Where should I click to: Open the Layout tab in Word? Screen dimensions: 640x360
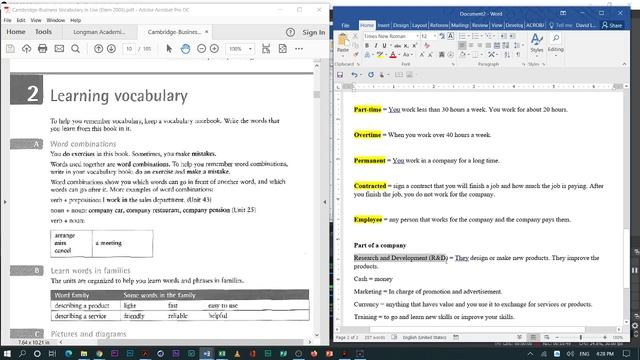419,25
